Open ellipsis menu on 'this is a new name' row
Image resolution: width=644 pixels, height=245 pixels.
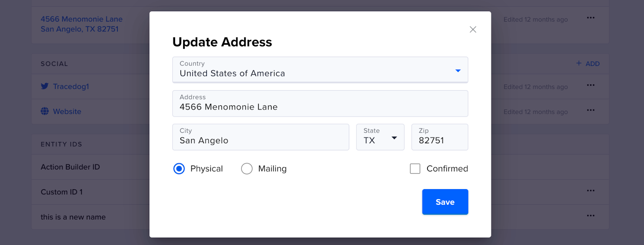pos(590,216)
